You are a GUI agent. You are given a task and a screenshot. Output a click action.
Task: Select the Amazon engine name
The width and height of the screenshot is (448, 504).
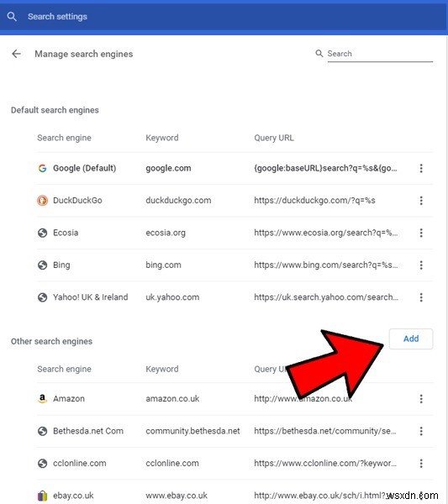coord(69,398)
